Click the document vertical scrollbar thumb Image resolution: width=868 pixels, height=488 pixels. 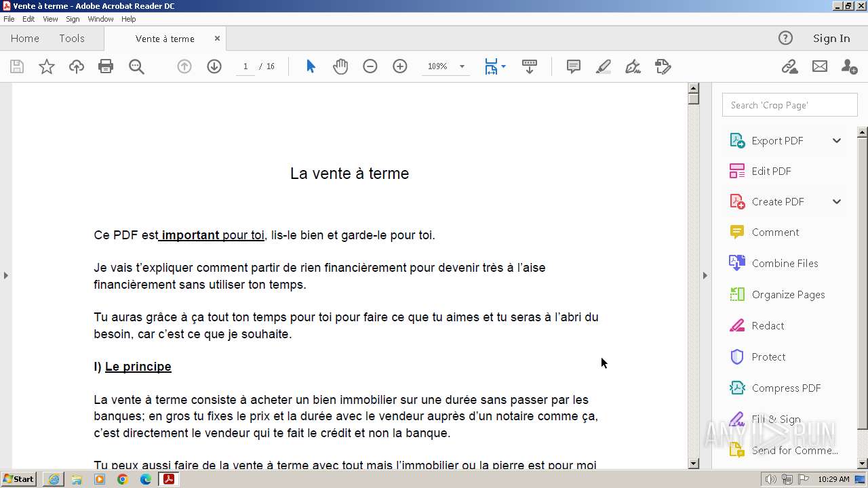click(693, 98)
